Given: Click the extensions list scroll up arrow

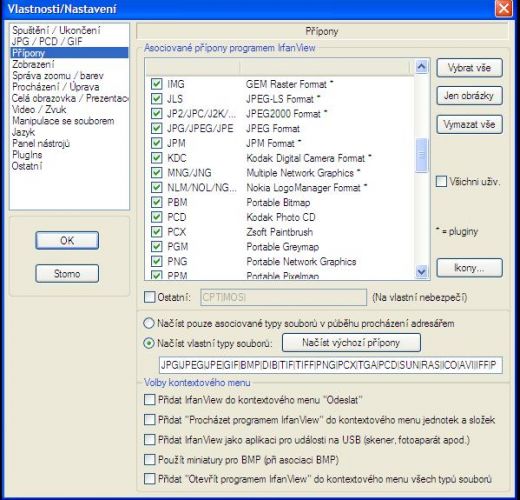Looking at the screenshot, I should point(422,67).
